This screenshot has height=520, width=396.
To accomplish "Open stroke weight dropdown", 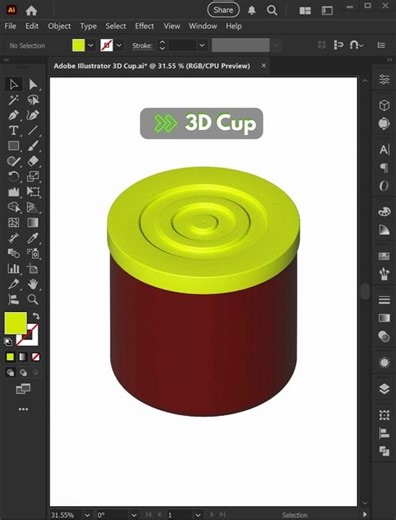I will click(202, 45).
